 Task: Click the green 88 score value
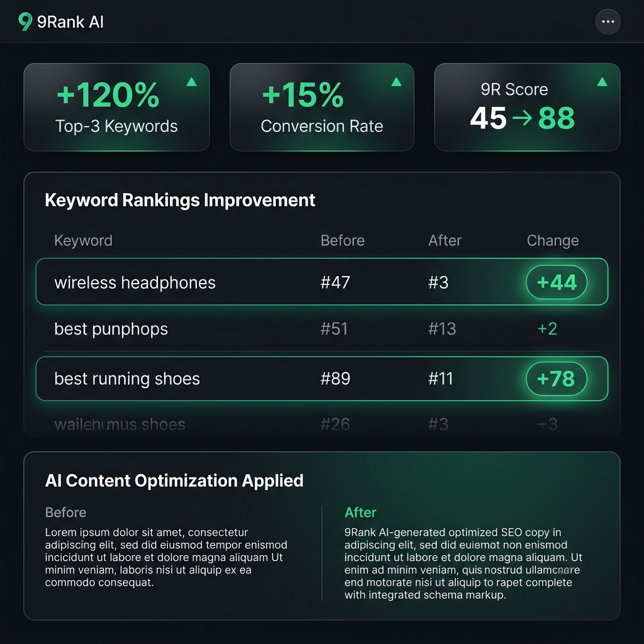[557, 118]
